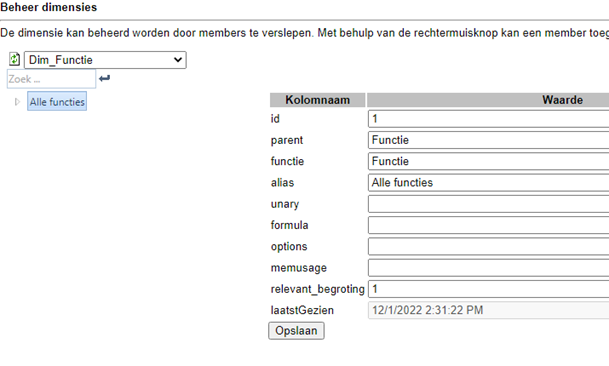Click the options row label
The width and height of the screenshot is (609, 366).
pyautogui.click(x=289, y=247)
